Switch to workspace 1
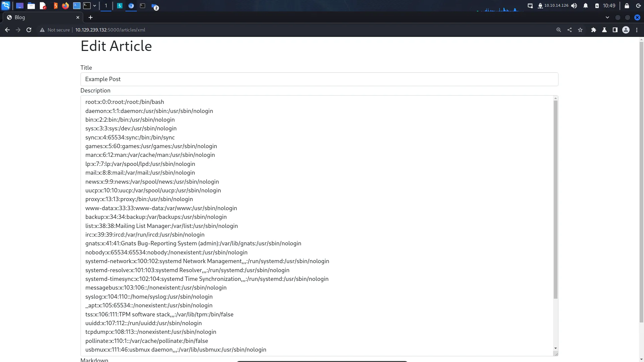This screenshot has width=644, height=362. (106, 6)
